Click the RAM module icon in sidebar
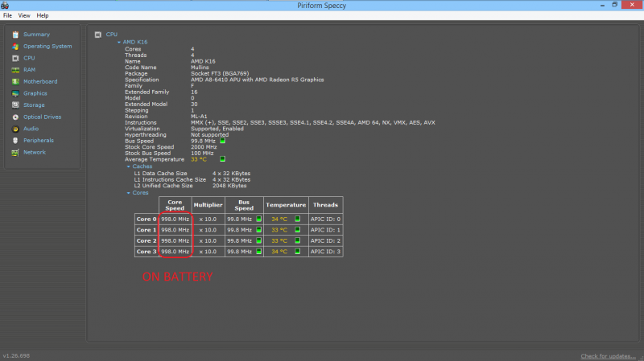Screen dimensions: 644x361 coord(15,70)
